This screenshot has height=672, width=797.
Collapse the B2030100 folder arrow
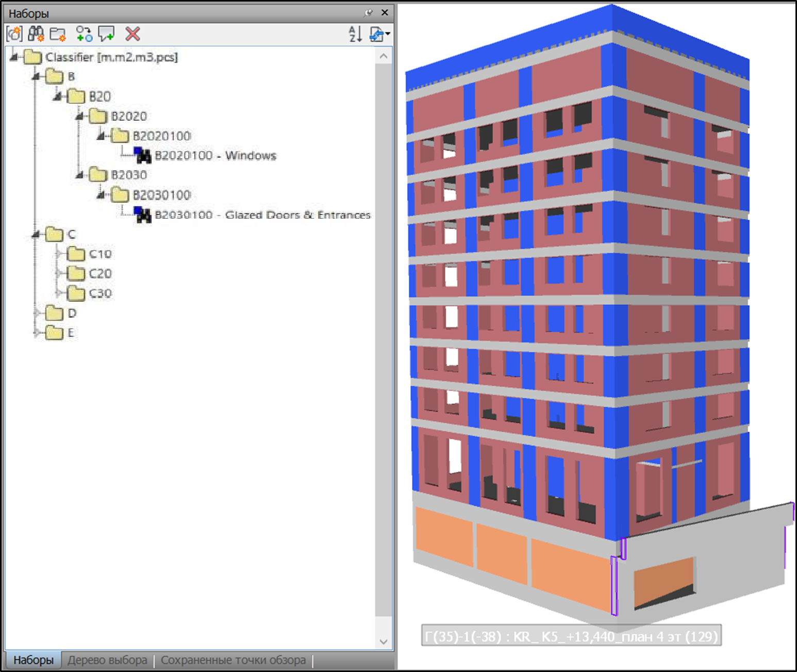[101, 194]
